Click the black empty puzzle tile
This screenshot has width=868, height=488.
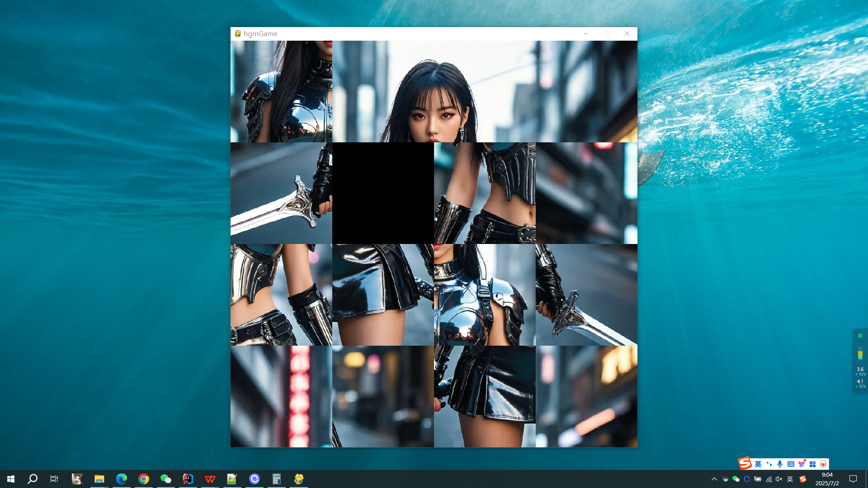382,192
